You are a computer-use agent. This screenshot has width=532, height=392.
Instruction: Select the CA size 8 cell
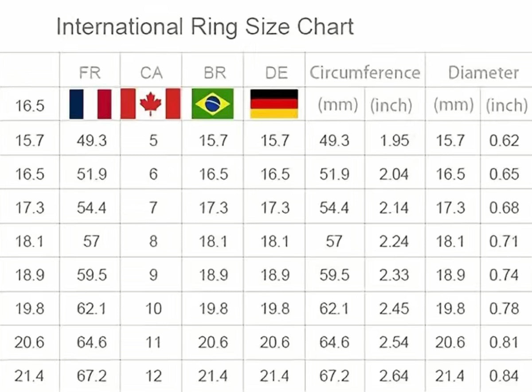click(x=153, y=242)
